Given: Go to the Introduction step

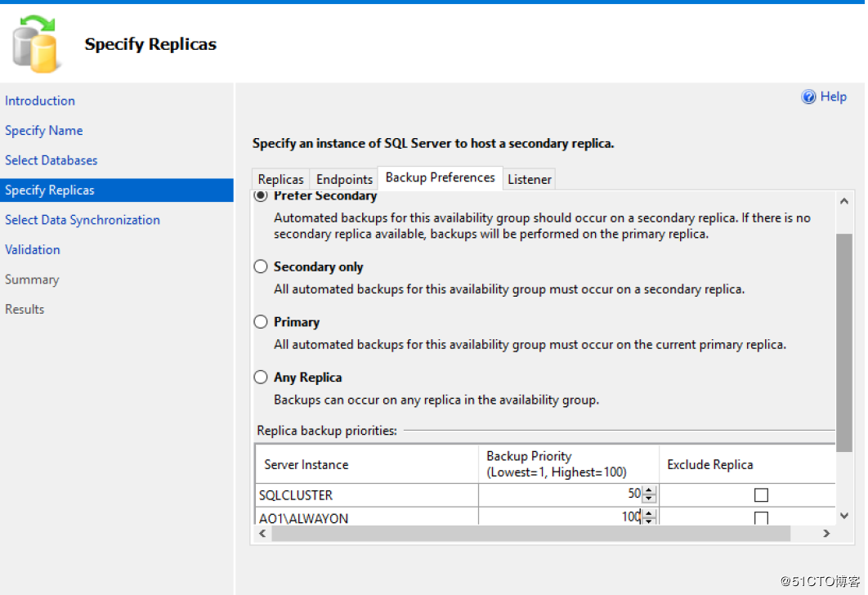Looking at the screenshot, I should pyautogui.click(x=40, y=101).
